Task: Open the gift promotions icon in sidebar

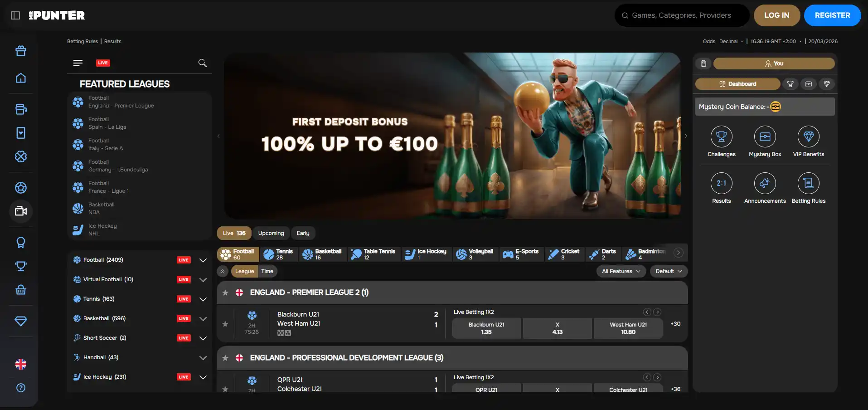Action: tap(21, 51)
